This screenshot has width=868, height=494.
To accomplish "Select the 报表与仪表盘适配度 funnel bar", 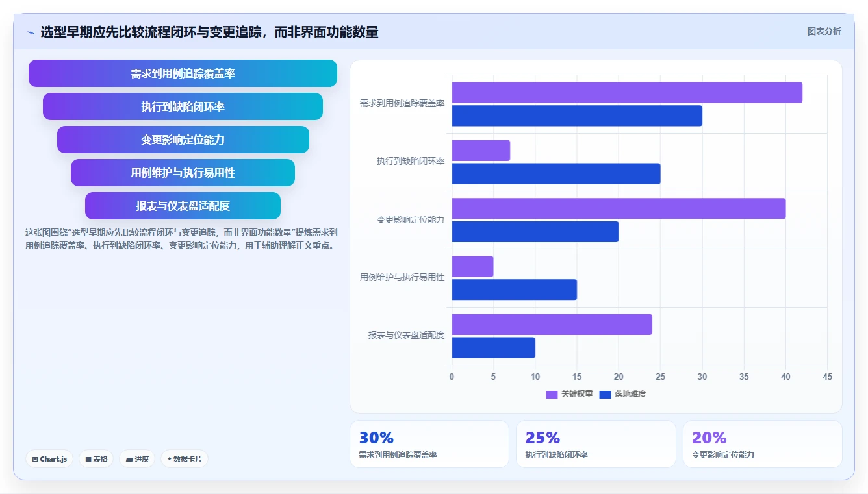I will [x=183, y=206].
